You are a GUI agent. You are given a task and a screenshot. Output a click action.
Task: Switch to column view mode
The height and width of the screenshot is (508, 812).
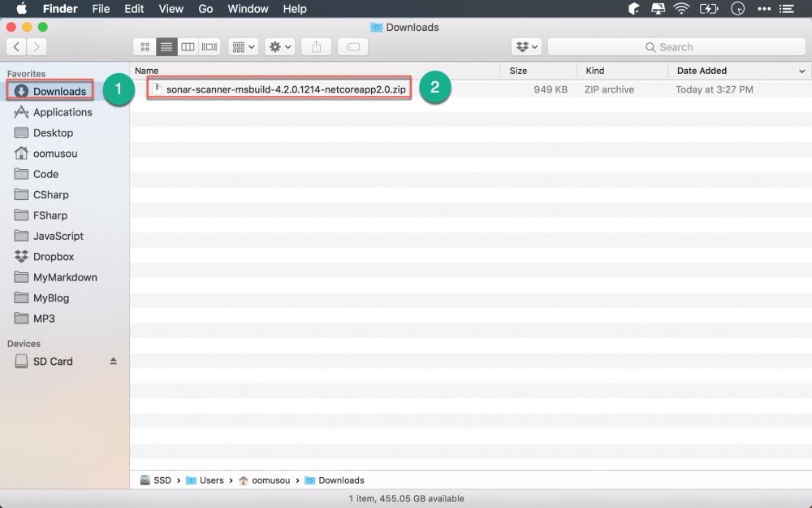click(188, 46)
